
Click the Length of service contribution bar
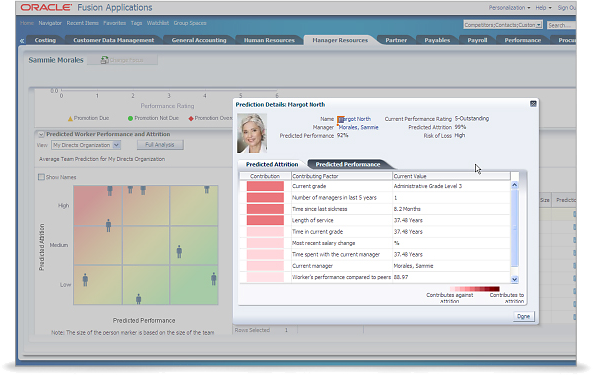pyautogui.click(x=265, y=220)
